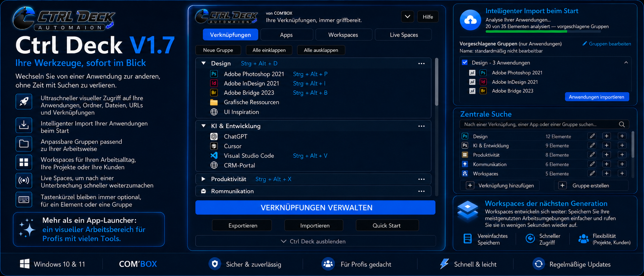Edit the Design group via pencil icon
The width and height of the screenshot is (644, 276).
(x=592, y=136)
